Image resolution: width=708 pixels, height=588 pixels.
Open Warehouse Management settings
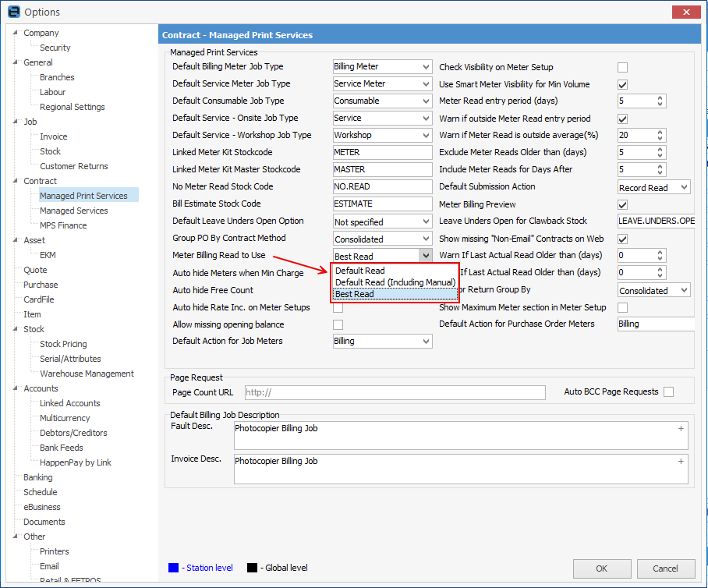[x=87, y=374]
